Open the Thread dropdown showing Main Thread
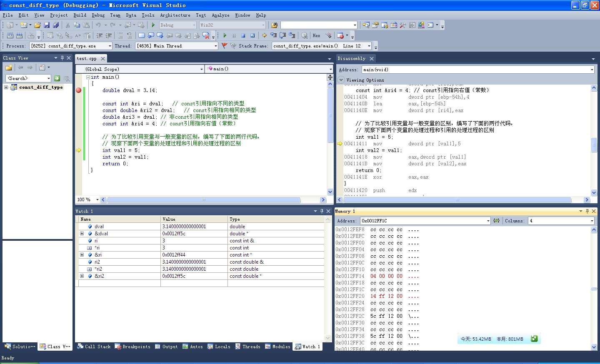Viewport: 600px width, 364px height. 216,46
